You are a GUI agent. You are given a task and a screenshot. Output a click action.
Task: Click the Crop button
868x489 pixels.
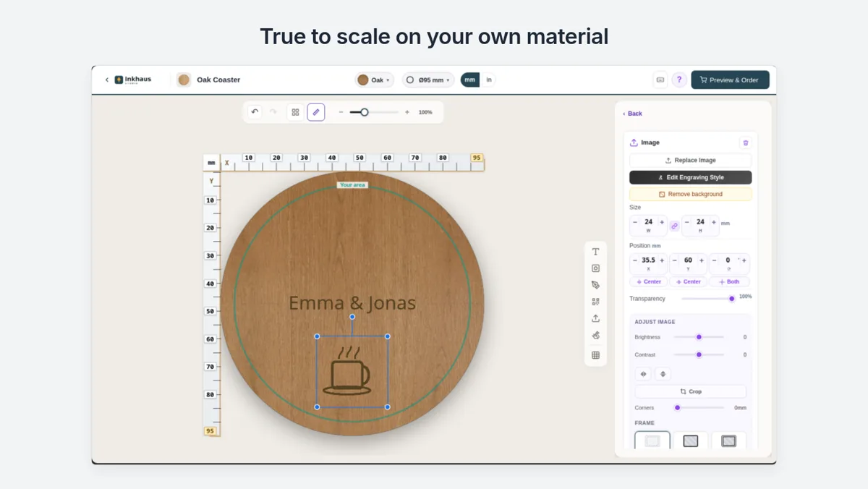(x=690, y=391)
